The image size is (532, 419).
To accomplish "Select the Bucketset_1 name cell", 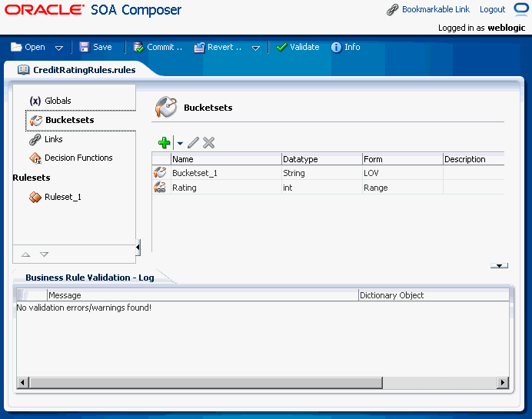I will click(x=226, y=173).
